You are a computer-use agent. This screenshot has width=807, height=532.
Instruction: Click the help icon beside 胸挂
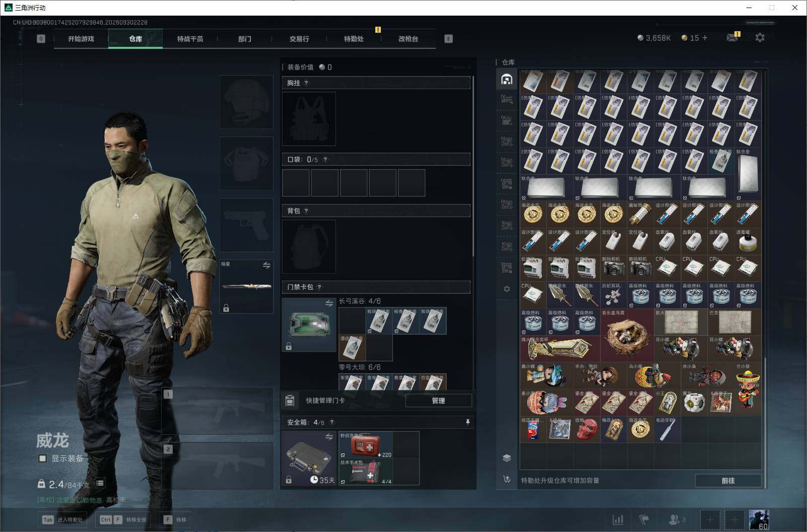coord(306,83)
